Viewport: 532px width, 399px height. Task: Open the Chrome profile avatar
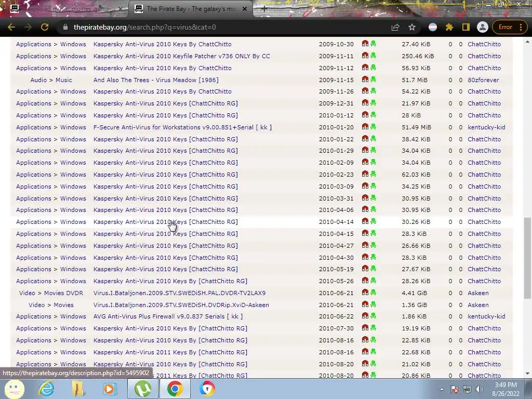pyautogui.click(x=482, y=27)
